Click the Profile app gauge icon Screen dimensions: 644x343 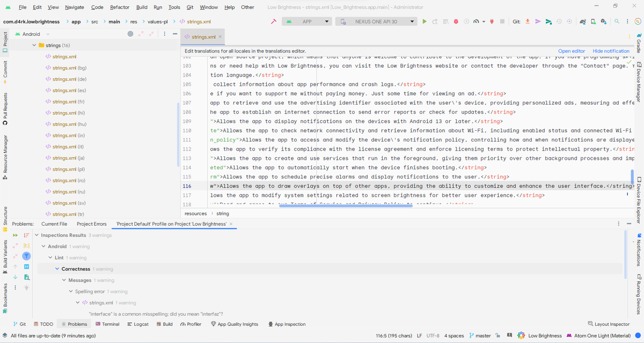click(476, 21)
